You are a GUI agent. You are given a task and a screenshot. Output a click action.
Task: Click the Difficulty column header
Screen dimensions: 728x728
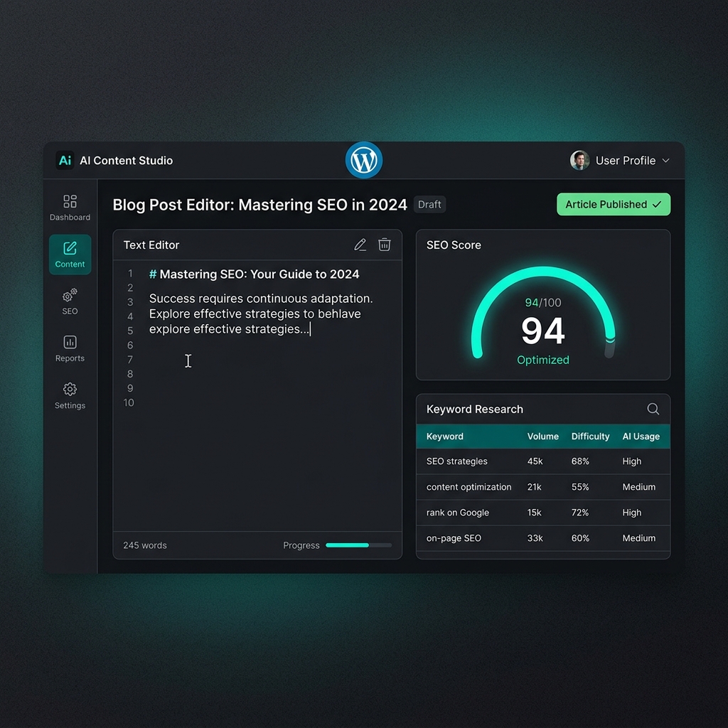(590, 437)
